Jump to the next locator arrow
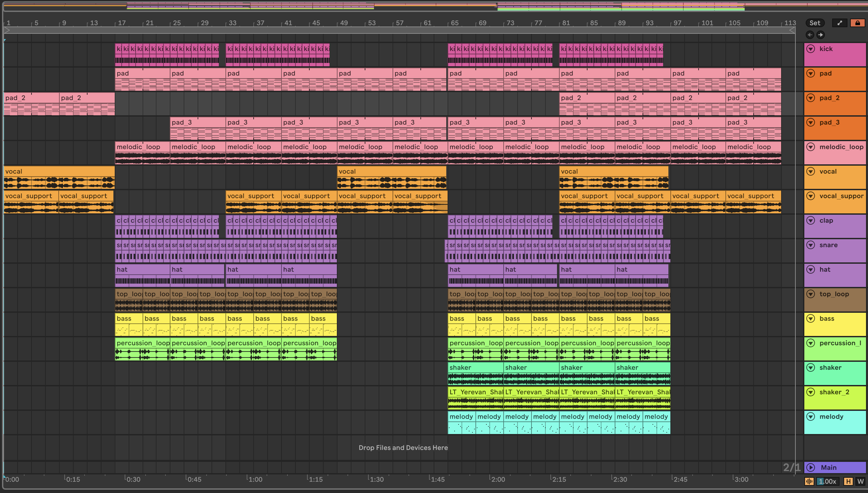Screen dimensions: 868x493 pos(821,35)
